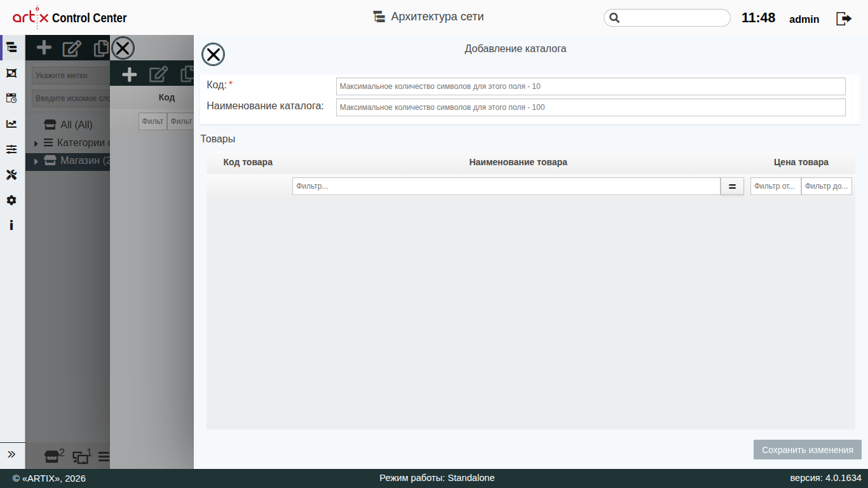
Task: Expand the Категории tree node
Action: tap(36, 144)
